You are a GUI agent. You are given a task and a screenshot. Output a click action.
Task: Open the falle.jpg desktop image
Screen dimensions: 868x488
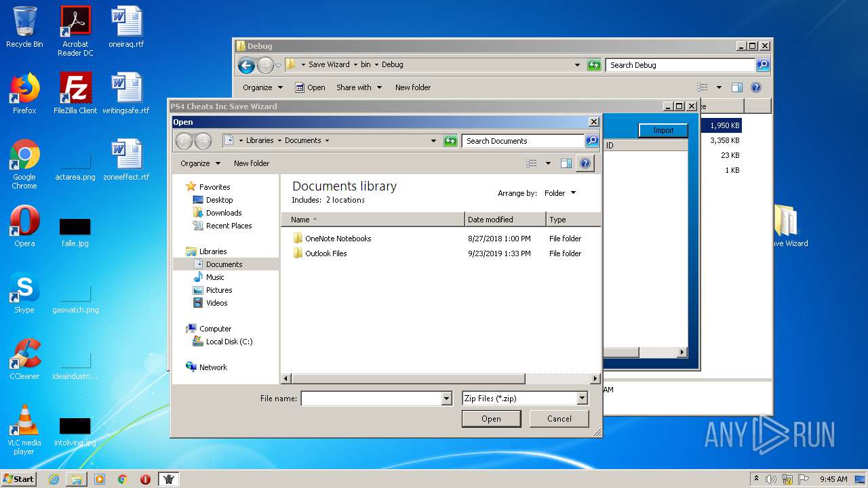click(x=75, y=231)
